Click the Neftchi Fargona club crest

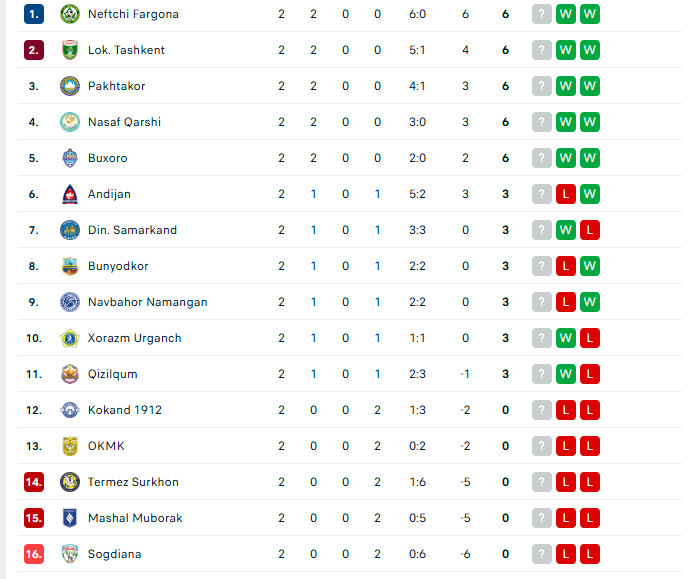point(69,14)
